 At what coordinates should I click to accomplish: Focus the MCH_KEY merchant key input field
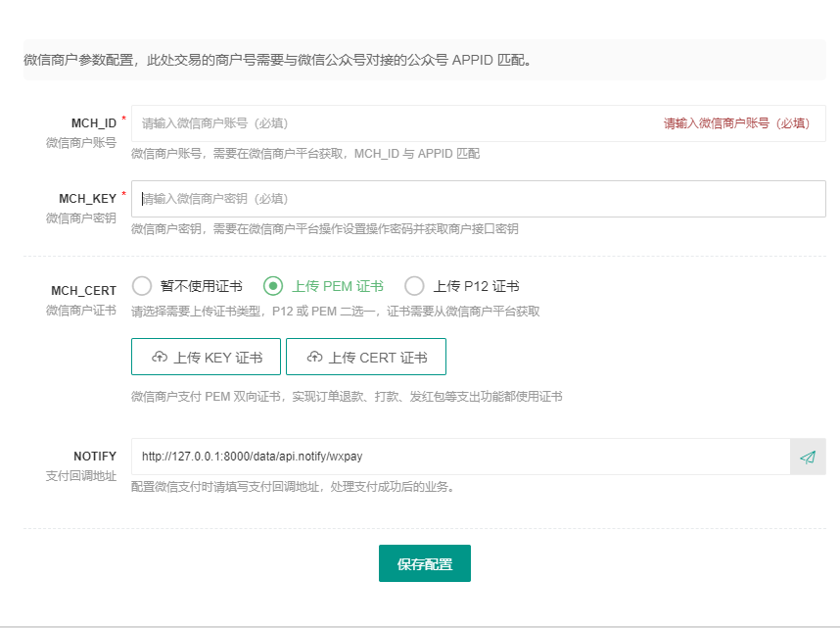click(479, 199)
